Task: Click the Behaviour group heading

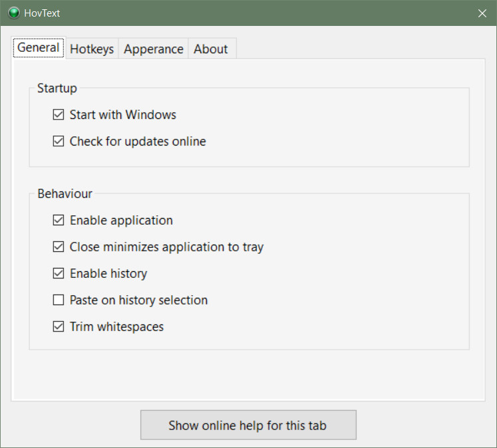Action: click(65, 193)
